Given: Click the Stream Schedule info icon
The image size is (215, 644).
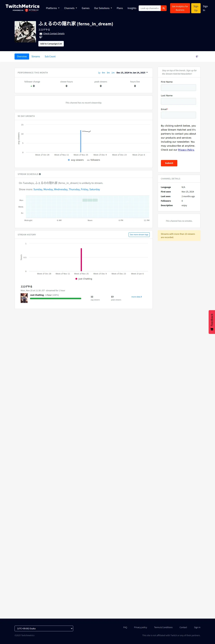Looking at the screenshot, I should (x=40, y=174).
